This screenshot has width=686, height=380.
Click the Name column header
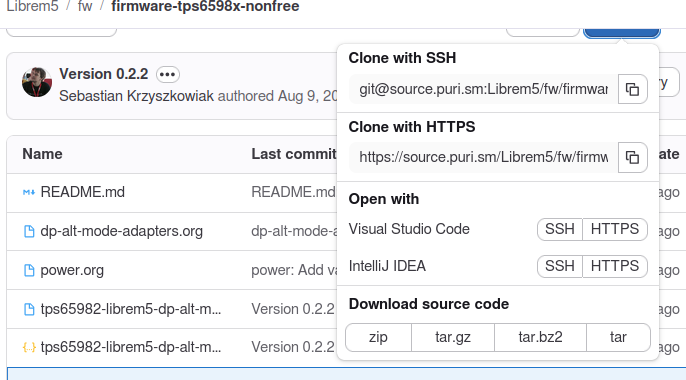click(42, 154)
